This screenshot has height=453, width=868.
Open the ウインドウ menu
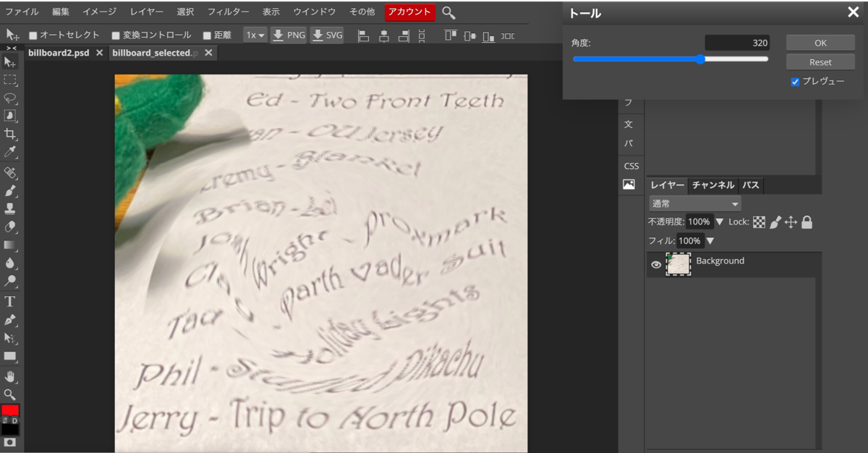(x=315, y=12)
